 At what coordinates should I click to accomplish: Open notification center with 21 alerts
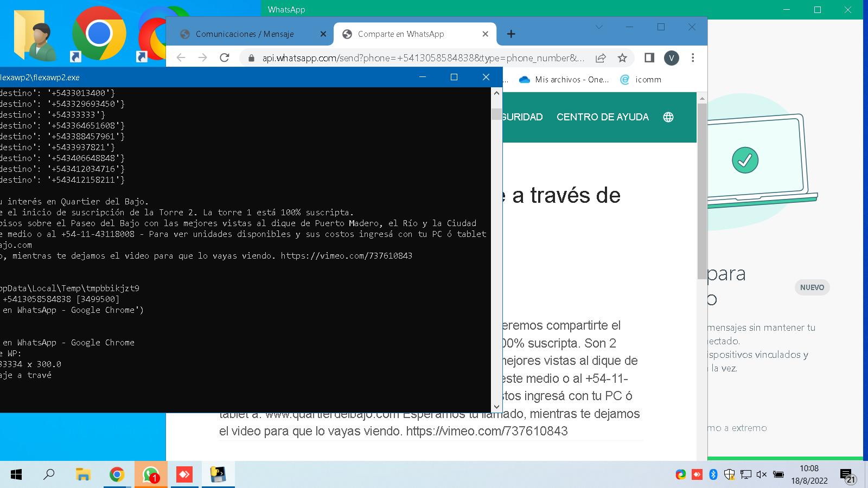[x=847, y=476]
